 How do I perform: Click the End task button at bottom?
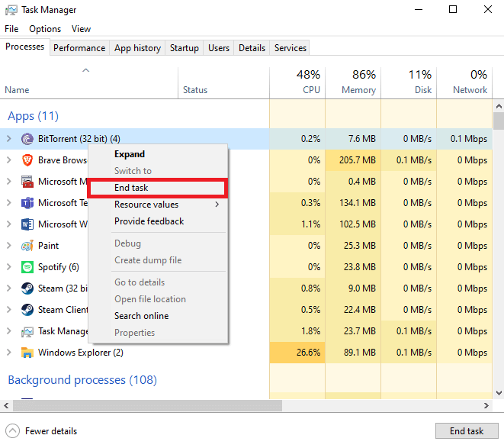(x=467, y=431)
